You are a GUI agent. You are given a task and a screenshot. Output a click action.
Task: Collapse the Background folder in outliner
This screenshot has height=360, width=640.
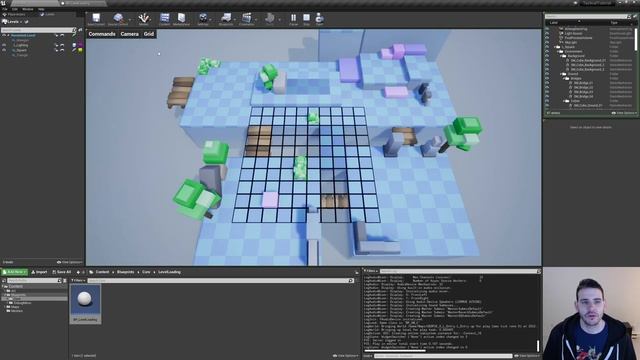pos(561,56)
